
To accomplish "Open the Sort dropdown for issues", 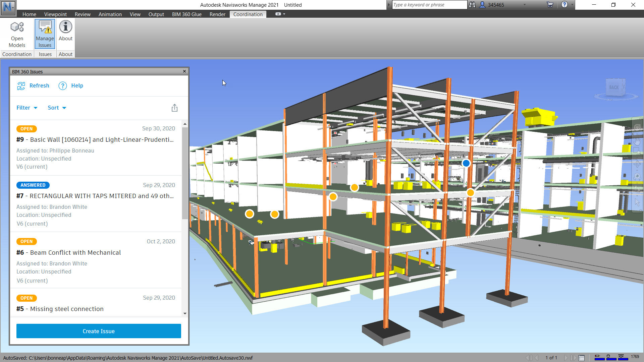I will coord(56,108).
